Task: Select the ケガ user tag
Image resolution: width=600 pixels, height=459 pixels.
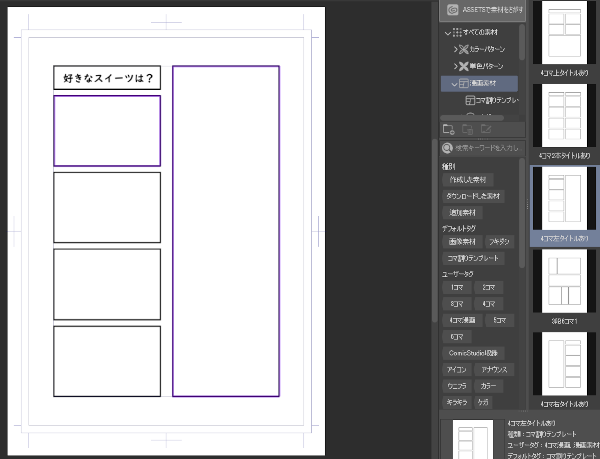Action: pos(483,402)
